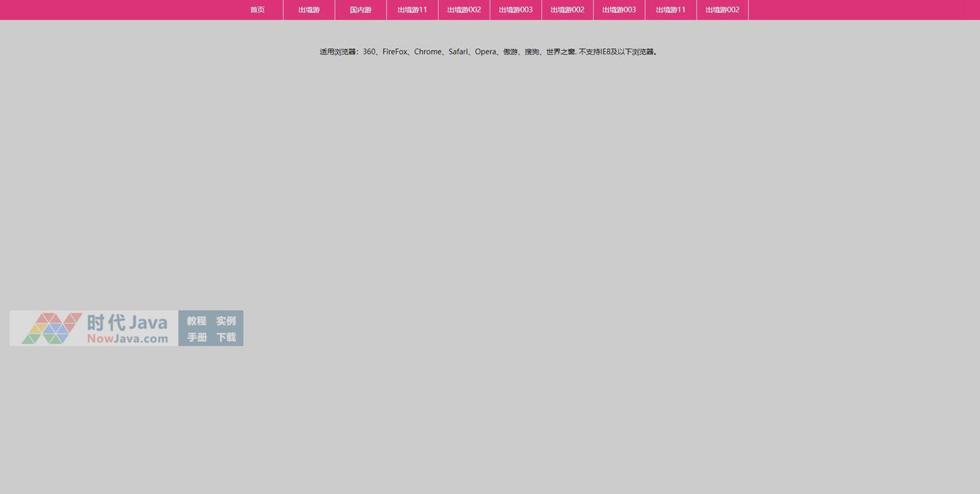Go to the 国内游 menu item

pos(360,10)
